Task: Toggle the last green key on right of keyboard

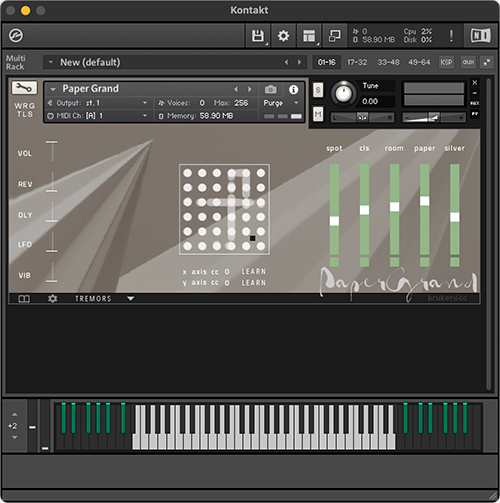Action: coord(465,418)
